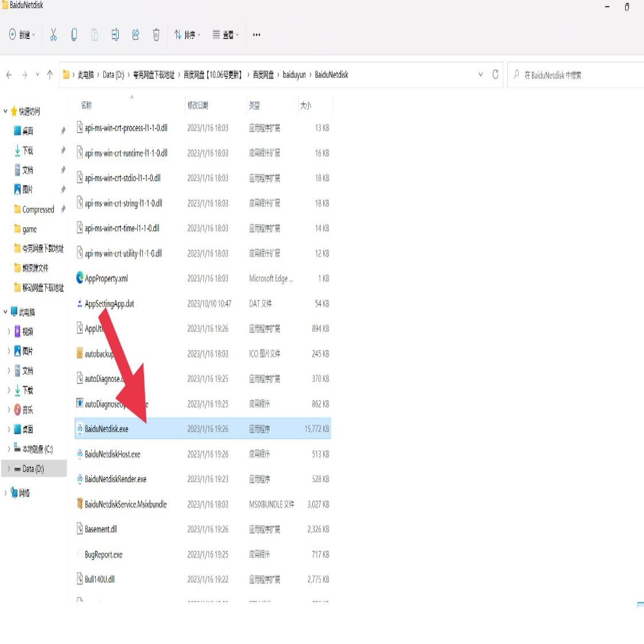
Task: Open the 查看 (View) dropdown
Action: [226, 35]
